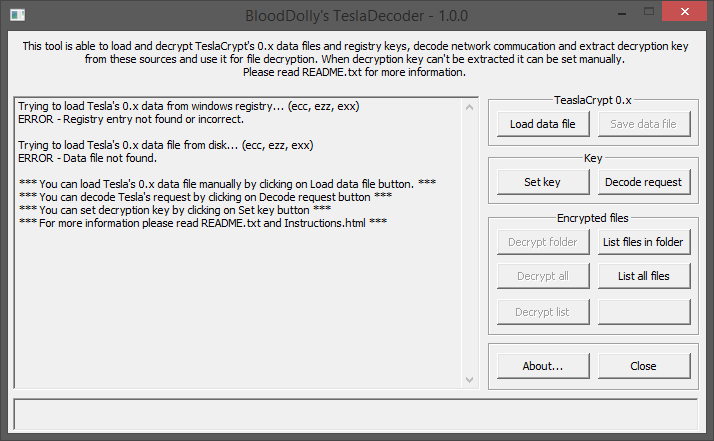Click Load data file button
The width and height of the screenshot is (714, 441).
tap(543, 124)
